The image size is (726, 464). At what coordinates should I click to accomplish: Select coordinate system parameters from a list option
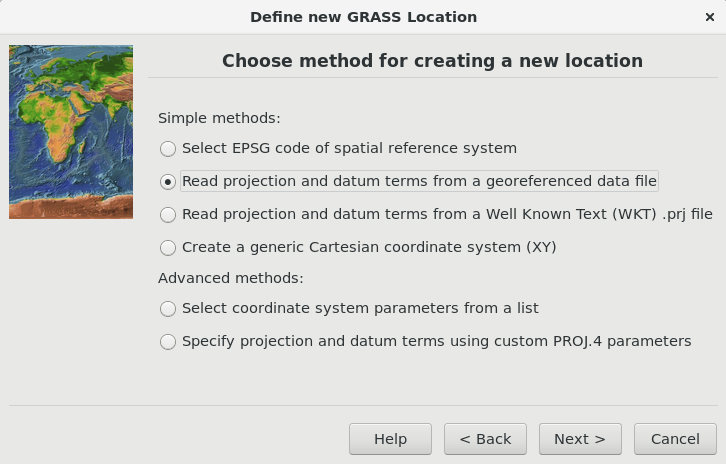point(168,309)
